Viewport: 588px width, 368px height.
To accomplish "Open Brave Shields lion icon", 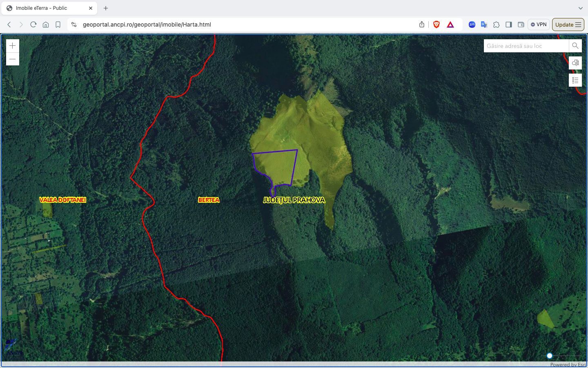I will (436, 25).
